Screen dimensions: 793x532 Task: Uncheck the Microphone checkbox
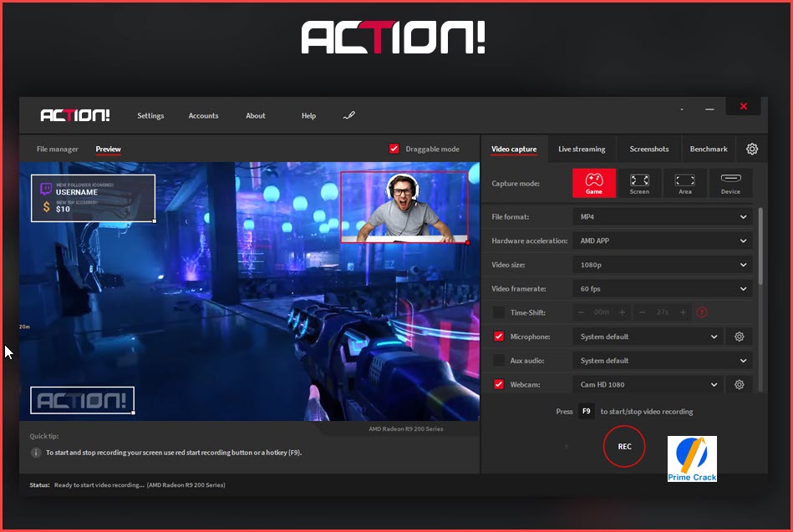click(499, 337)
